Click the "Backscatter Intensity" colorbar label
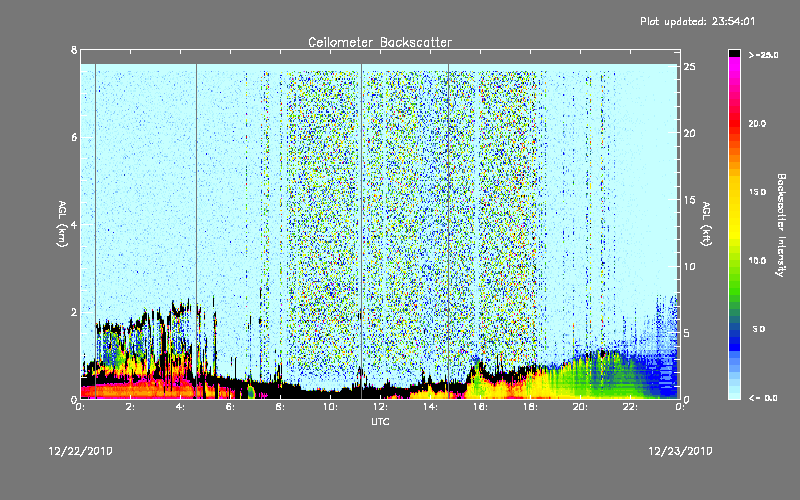The height and width of the screenshot is (500, 800). (x=781, y=225)
